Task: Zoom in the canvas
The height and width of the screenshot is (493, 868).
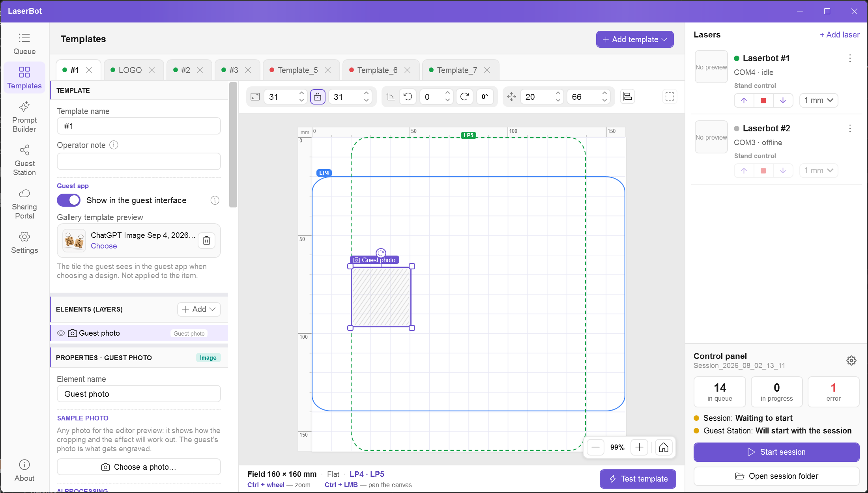Action: [x=640, y=447]
